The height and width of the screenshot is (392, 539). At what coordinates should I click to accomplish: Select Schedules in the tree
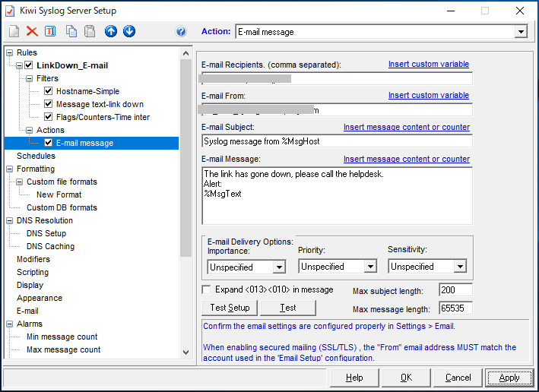click(x=36, y=156)
